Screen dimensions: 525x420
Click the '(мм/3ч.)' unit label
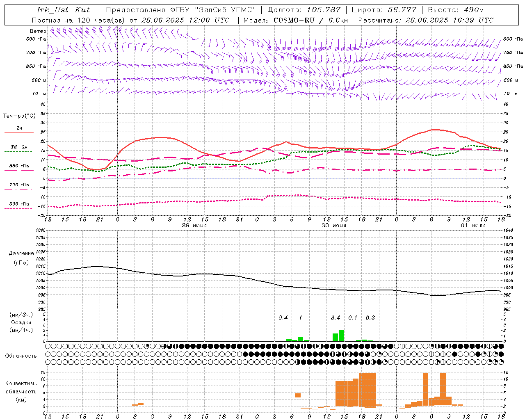pyautogui.click(x=21, y=315)
